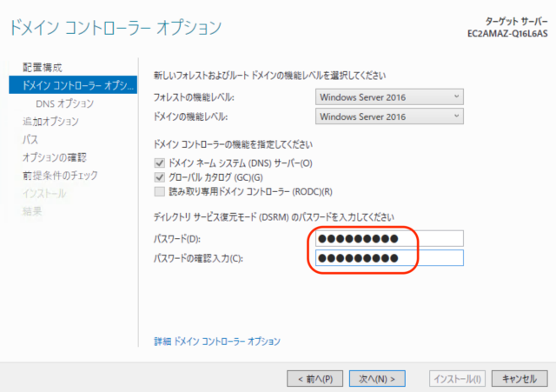Viewport: 556px width, 392px height.
Task: Select 前提条件のチェック step
Action: coord(60,176)
